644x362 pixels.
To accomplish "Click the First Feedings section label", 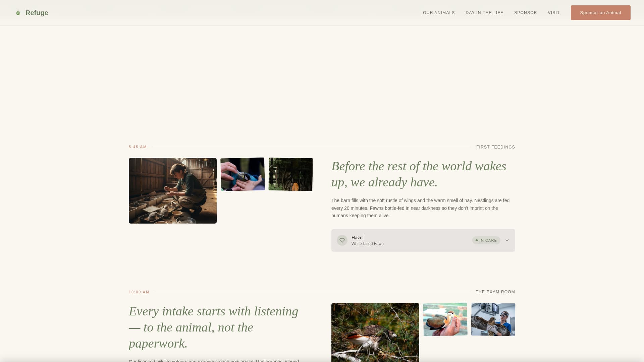I will 495,147.
